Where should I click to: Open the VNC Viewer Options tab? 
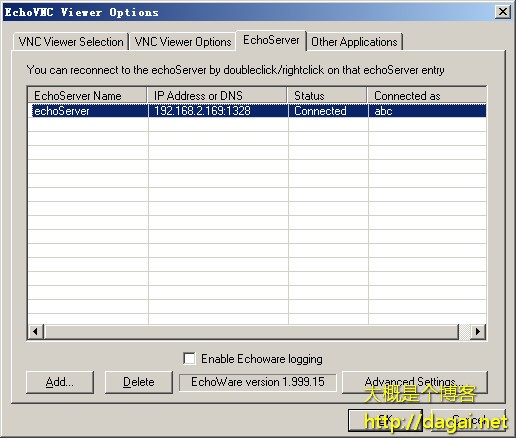tap(183, 42)
